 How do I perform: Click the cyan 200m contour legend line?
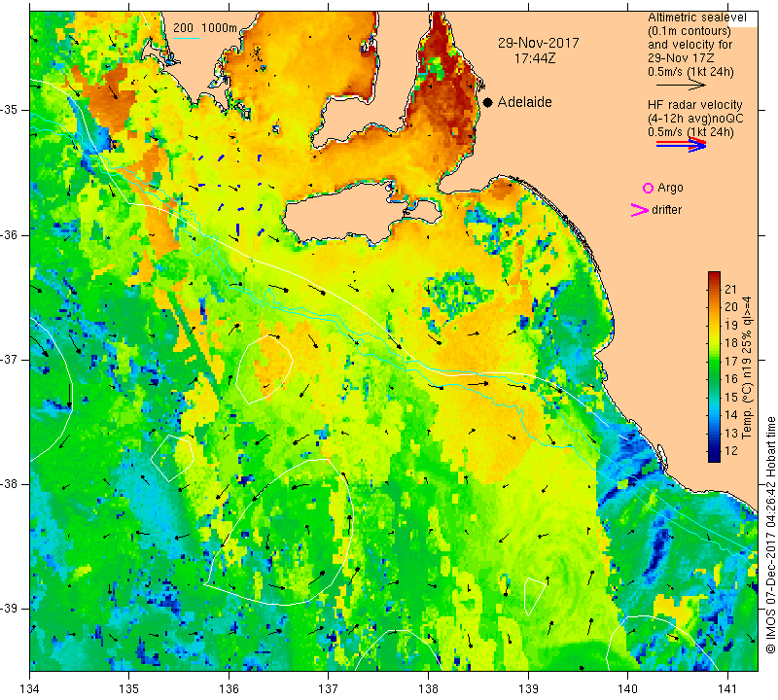point(187,37)
